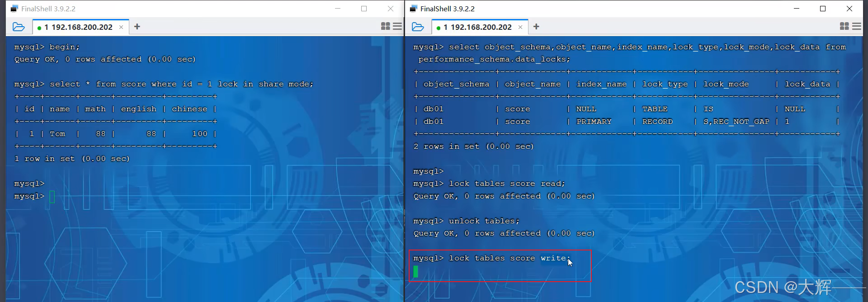Open hamburger menu in right window

(x=857, y=26)
